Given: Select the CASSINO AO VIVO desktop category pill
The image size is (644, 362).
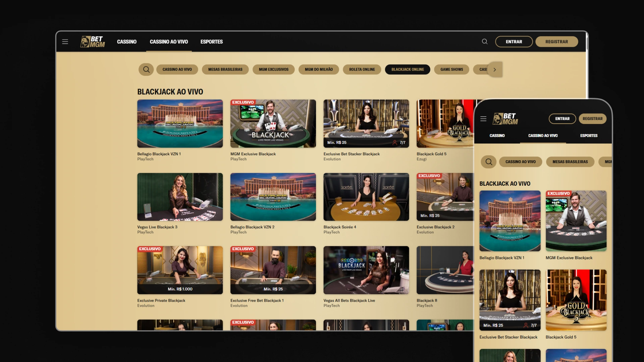Looking at the screenshot, I should [x=177, y=69].
